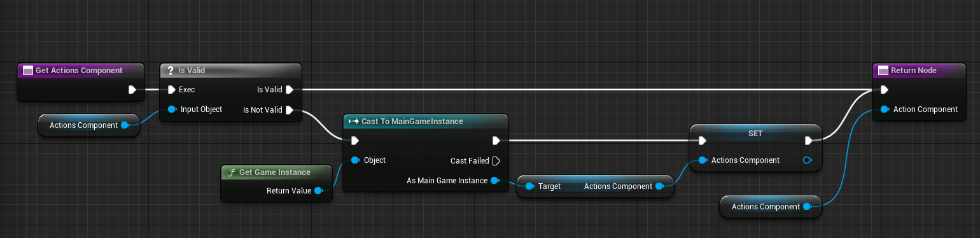The width and height of the screenshot is (980, 238).
Task: Click the Object input pin on the cast node
Action: (x=355, y=160)
